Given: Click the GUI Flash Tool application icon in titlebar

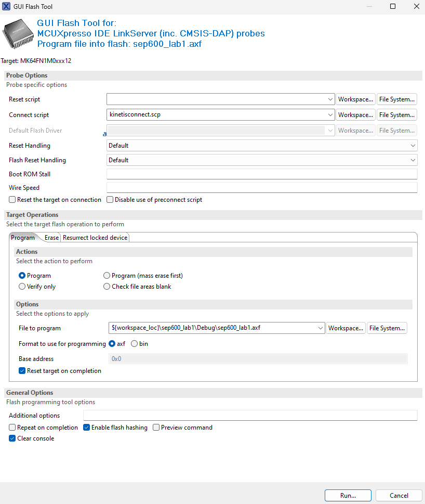Looking at the screenshot, I should (7, 6).
